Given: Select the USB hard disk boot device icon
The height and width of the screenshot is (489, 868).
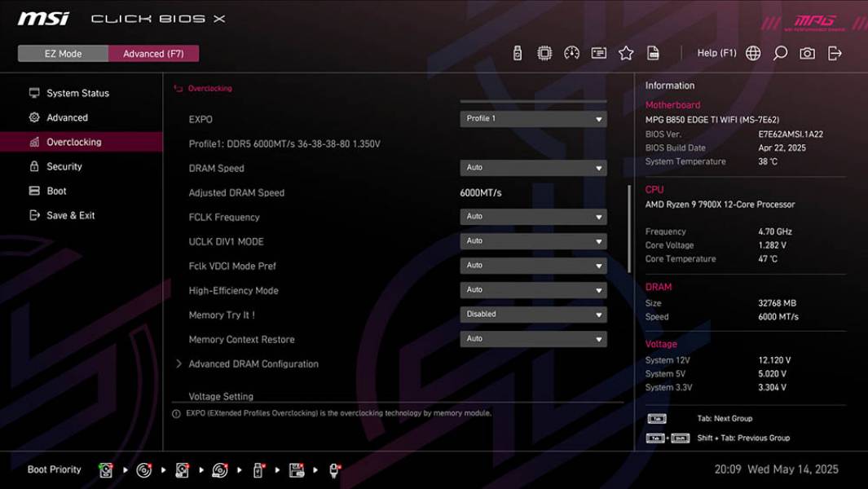Looking at the screenshot, I should coord(182,470).
